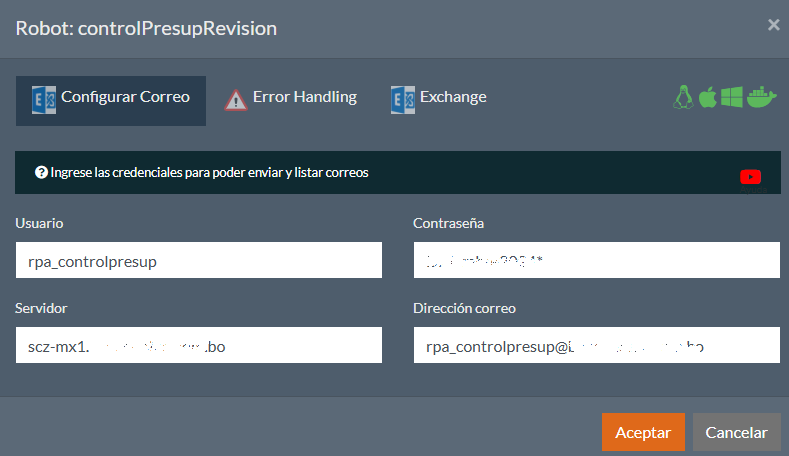Click the Linux penguin icon
Screen dimensions: 789x456
[x=684, y=97]
